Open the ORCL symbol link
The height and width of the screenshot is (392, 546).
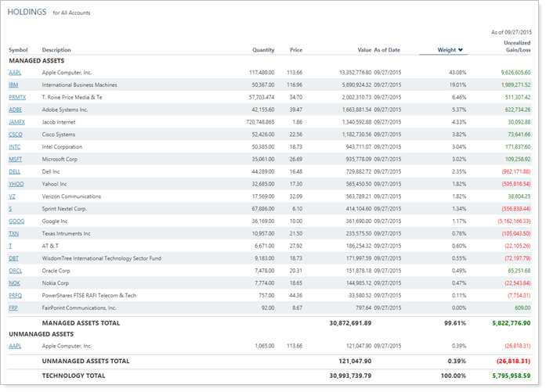15,271
